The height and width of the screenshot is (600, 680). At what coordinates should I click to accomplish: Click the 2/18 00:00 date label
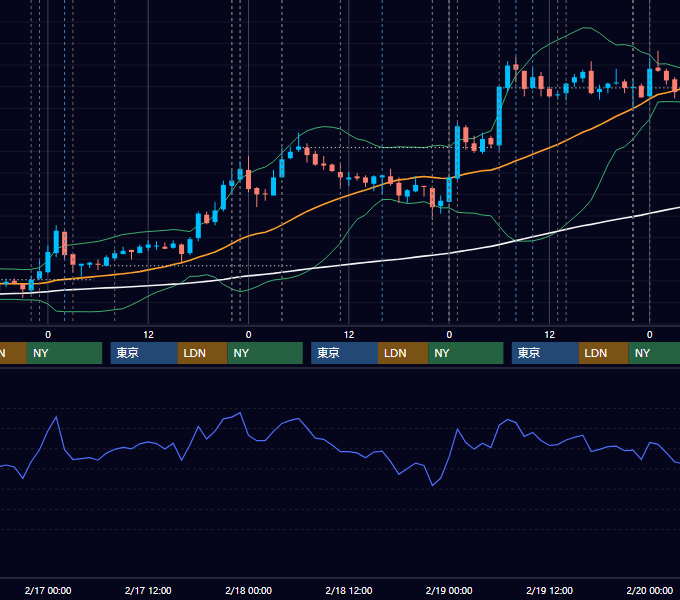pos(248,590)
